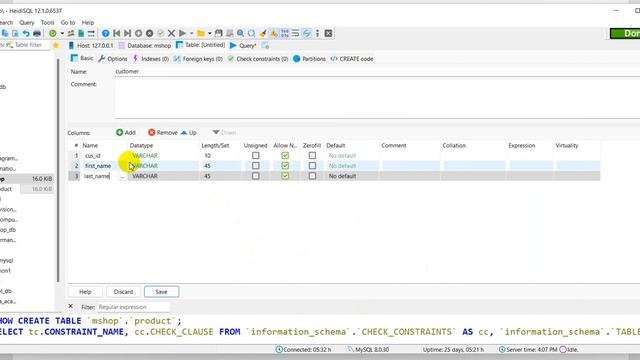Toggle Zerofill checkbox for cus_id

pyautogui.click(x=312, y=156)
